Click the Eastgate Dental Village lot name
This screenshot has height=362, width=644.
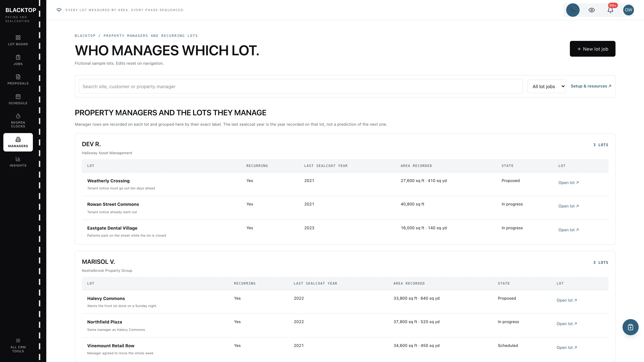112,228
